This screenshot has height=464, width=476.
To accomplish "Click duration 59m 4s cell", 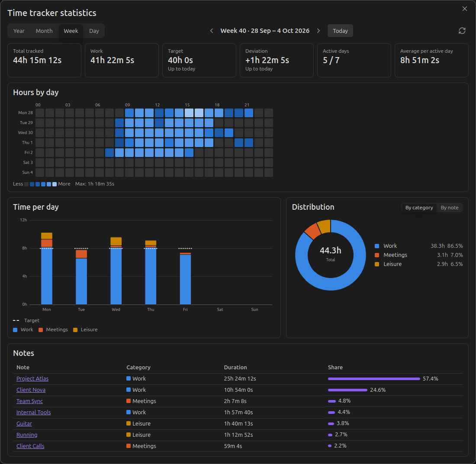I will [233, 446].
